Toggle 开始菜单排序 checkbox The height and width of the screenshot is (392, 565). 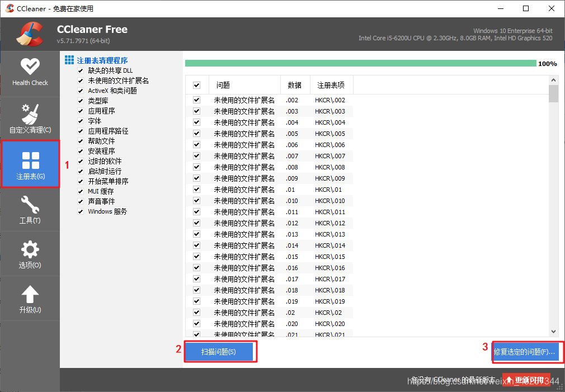click(81, 182)
